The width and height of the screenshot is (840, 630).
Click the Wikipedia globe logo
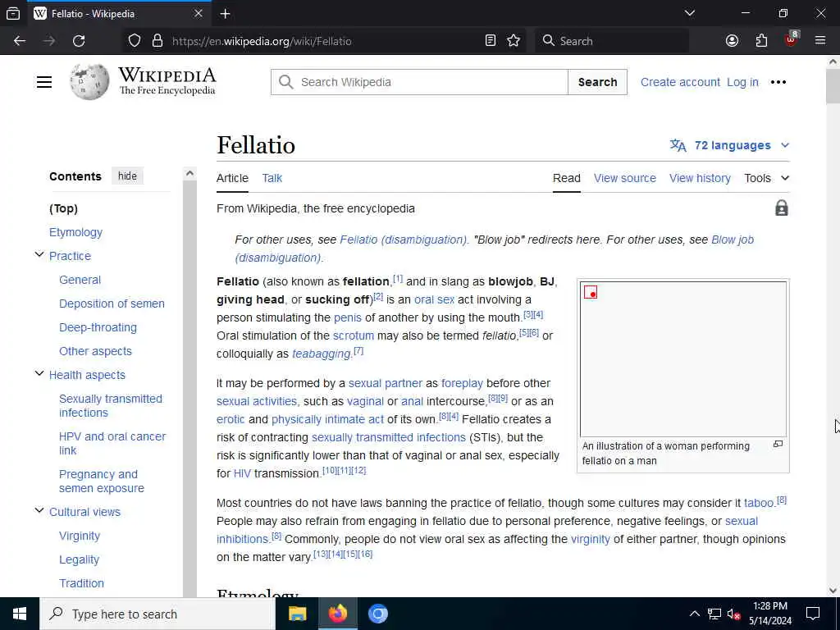(x=89, y=81)
